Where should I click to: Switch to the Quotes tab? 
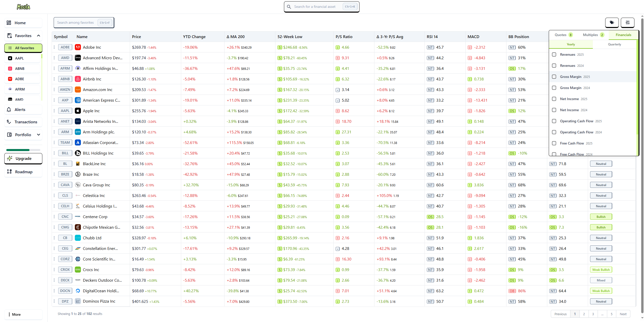[564, 35]
